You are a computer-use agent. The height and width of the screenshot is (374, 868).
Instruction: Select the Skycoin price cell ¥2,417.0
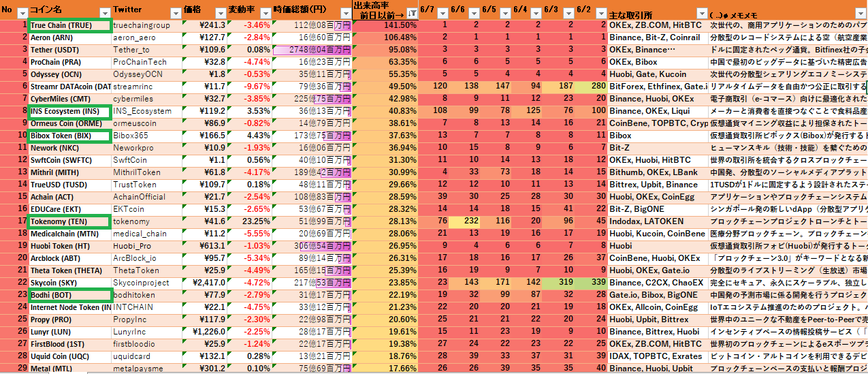coord(204,283)
